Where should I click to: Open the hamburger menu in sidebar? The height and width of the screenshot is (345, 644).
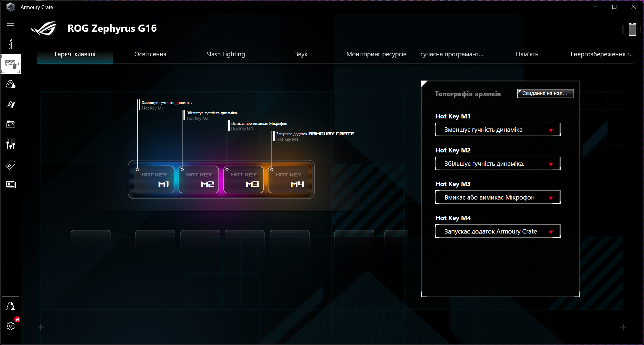[11, 24]
